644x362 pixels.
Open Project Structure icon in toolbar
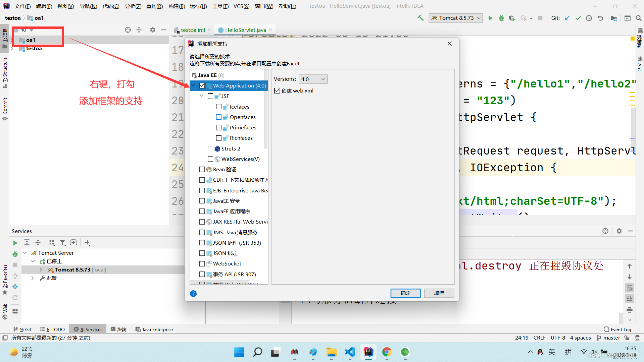coord(614,18)
